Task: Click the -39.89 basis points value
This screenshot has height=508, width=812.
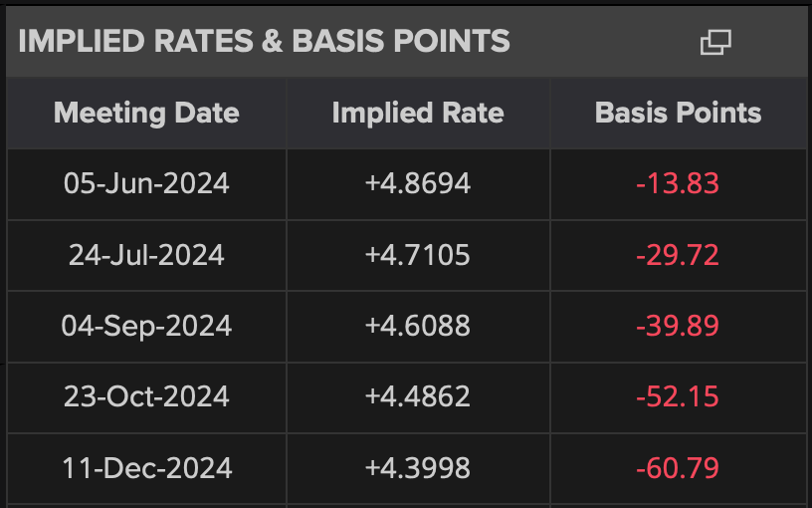Action: 678,326
